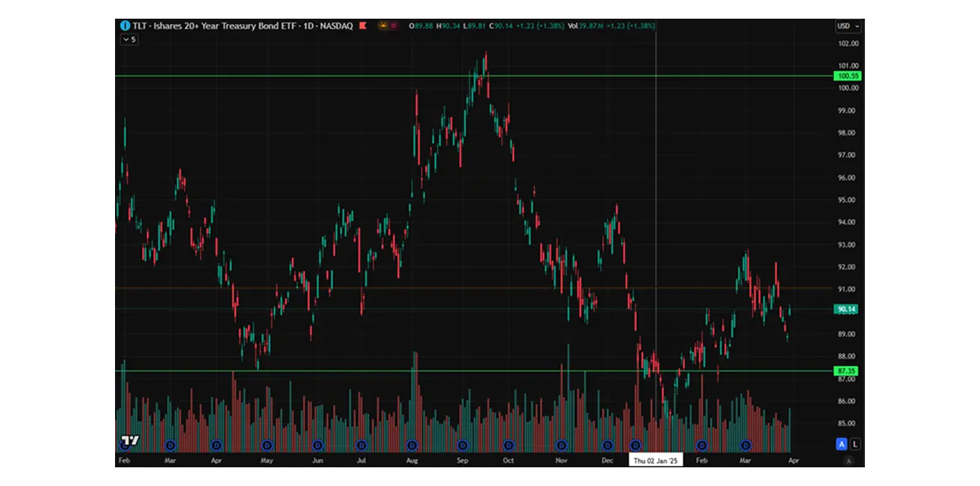
Task: Click the 95.00 price scale label
Action: (848, 200)
